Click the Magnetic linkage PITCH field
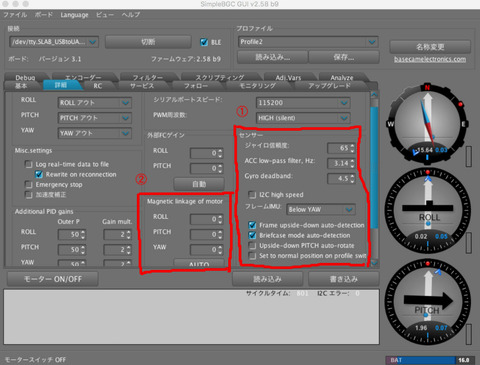480x365 pixels. click(x=206, y=235)
